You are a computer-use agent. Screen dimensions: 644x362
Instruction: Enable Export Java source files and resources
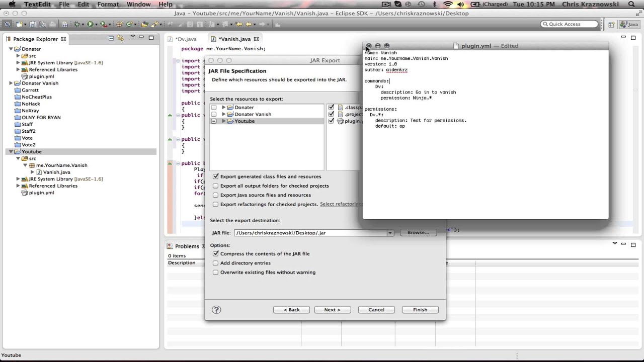(x=216, y=195)
